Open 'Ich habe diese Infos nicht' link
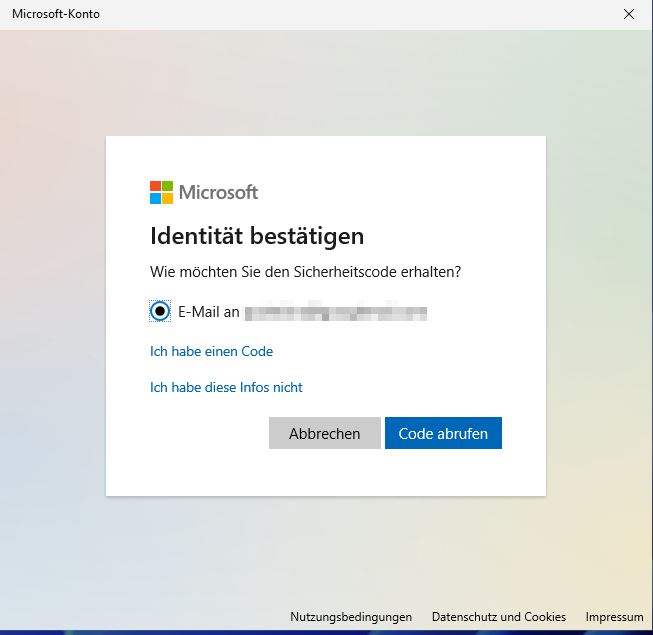This screenshot has height=635, width=653. (x=226, y=387)
